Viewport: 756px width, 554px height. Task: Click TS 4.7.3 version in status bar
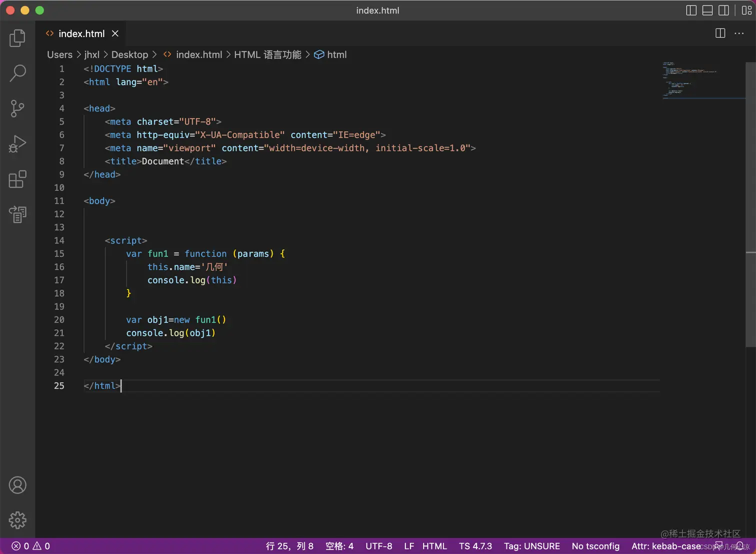coord(475,546)
